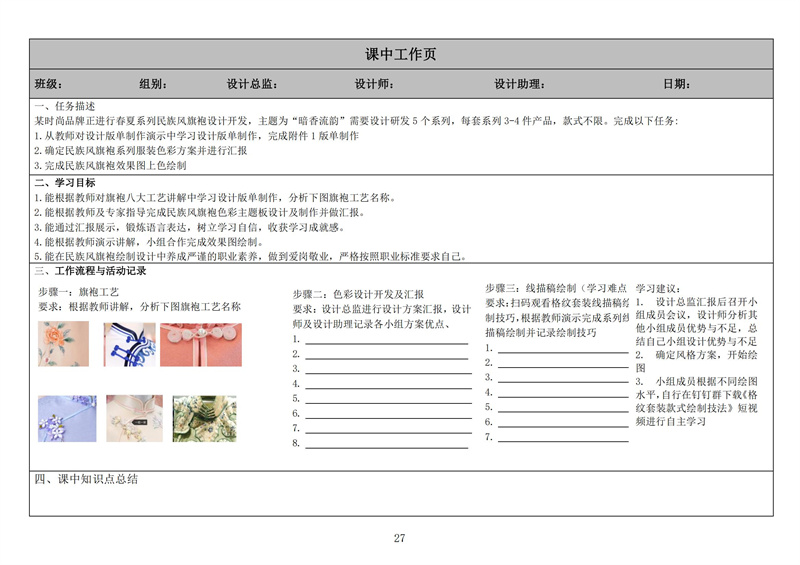This screenshot has height=565, width=800.
Task: Click goal '2.能根据教师及专家指导'
Action: click(199, 212)
